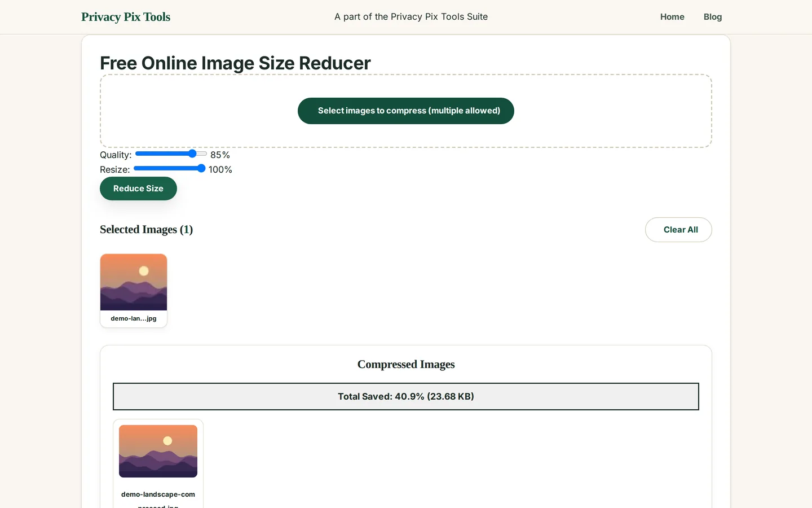Click the Reduce Size button
The height and width of the screenshot is (508, 812).
pos(138,189)
